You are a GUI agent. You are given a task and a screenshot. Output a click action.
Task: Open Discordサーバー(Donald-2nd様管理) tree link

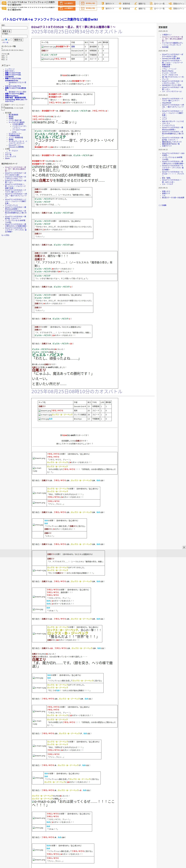click(17, 146)
